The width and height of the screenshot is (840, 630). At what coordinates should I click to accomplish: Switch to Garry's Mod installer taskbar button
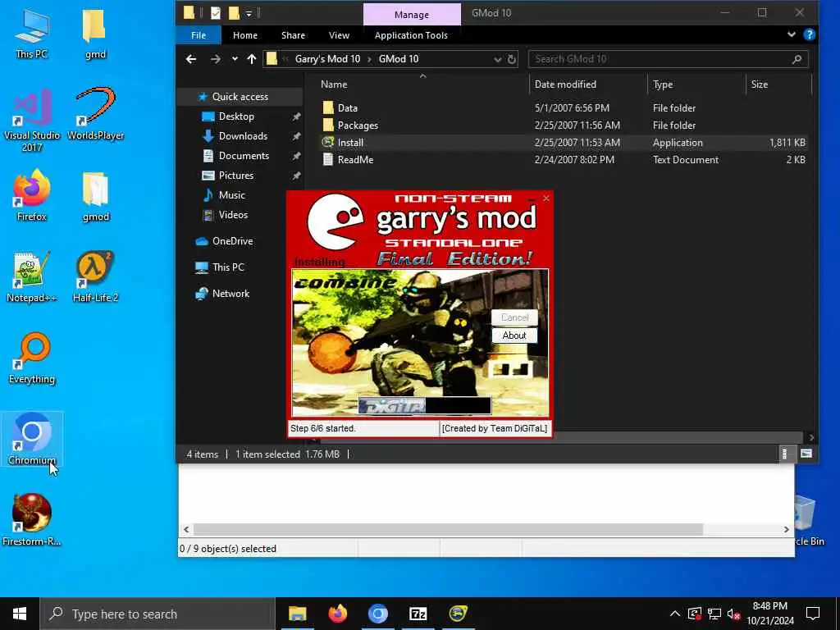pos(458,614)
